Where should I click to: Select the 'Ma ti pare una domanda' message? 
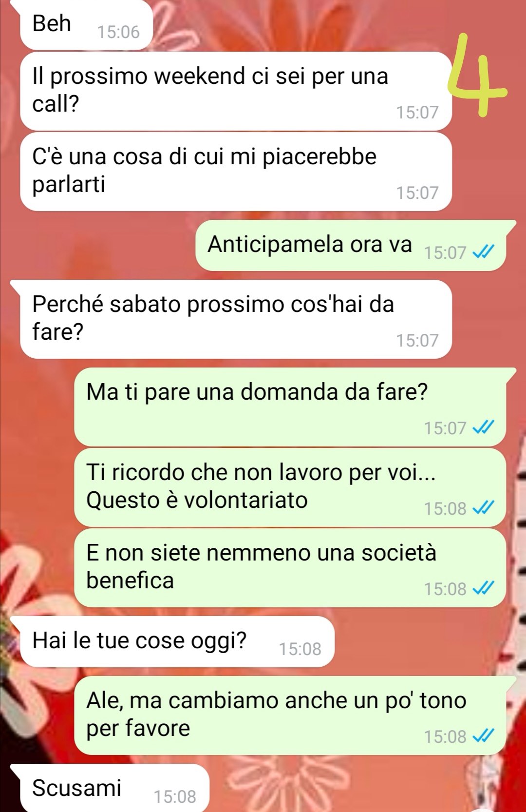click(290, 407)
